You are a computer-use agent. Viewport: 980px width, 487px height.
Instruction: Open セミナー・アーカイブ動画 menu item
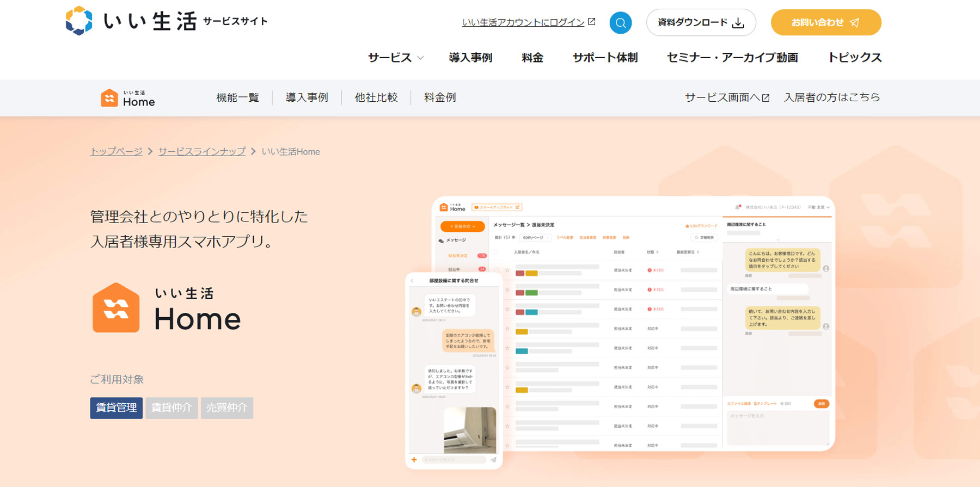click(x=732, y=58)
